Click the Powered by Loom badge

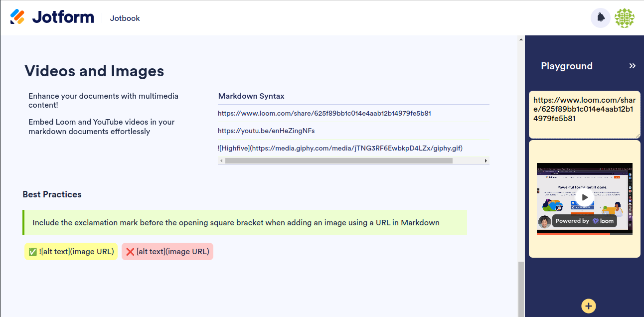[585, 221]
